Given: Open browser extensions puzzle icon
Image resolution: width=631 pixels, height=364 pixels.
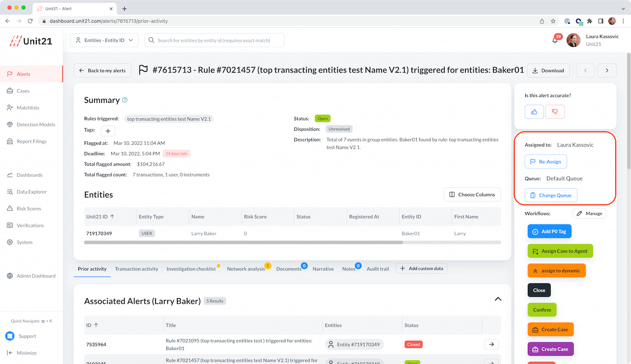Looking at the screenshot, I should click(590, 21).
